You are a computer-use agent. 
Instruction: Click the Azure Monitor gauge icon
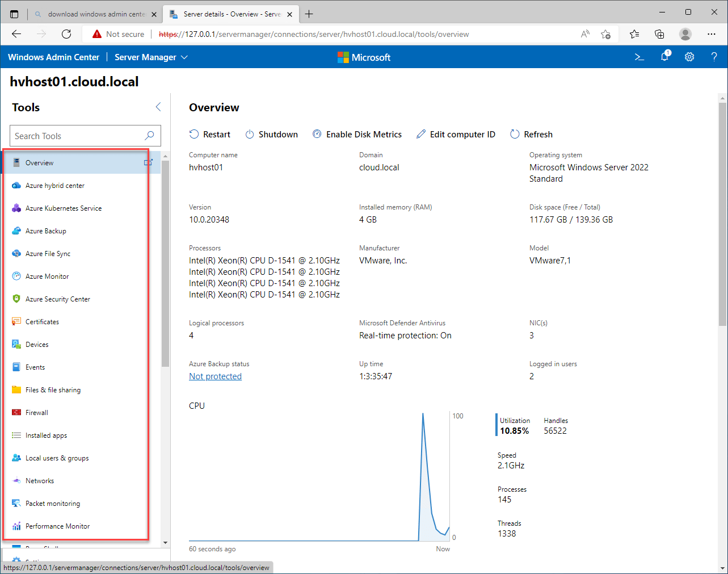point(16,276)
